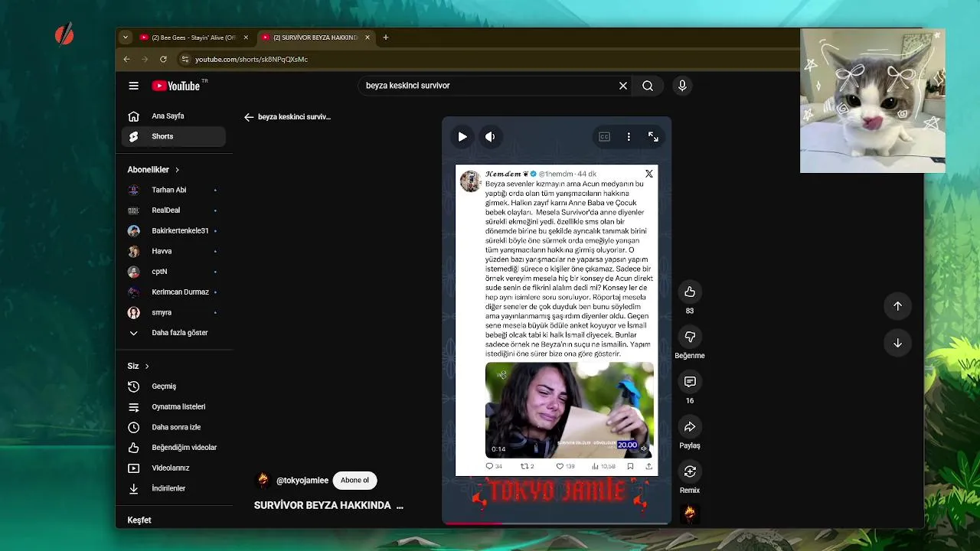The width and height of the screenshot is (980, 551).
Task: Click the red desktop logo icon
Action: 64,34
